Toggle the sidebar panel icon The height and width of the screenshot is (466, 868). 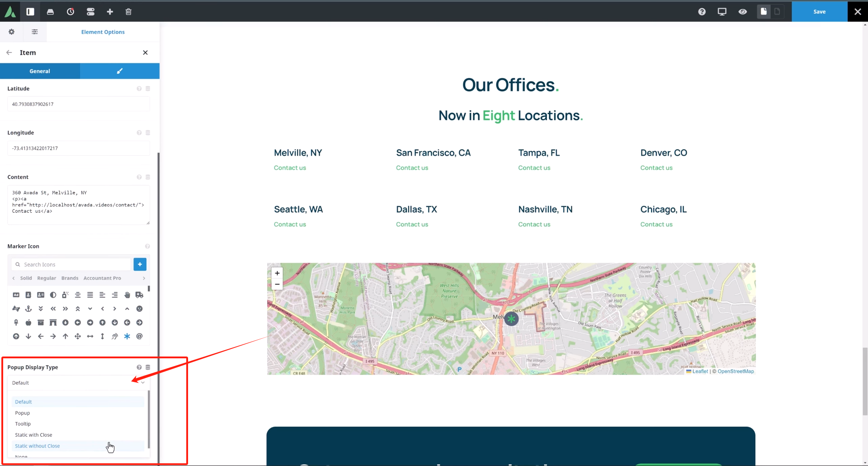[x=30, y=12]
